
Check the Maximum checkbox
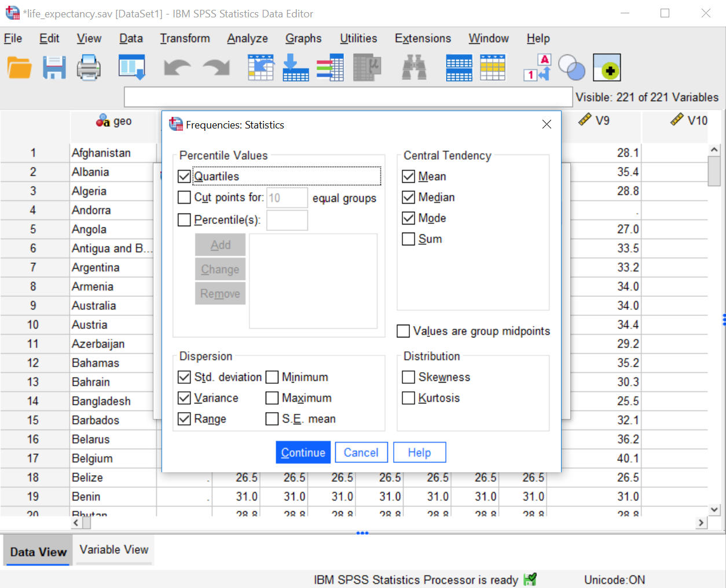pos(272,398)
